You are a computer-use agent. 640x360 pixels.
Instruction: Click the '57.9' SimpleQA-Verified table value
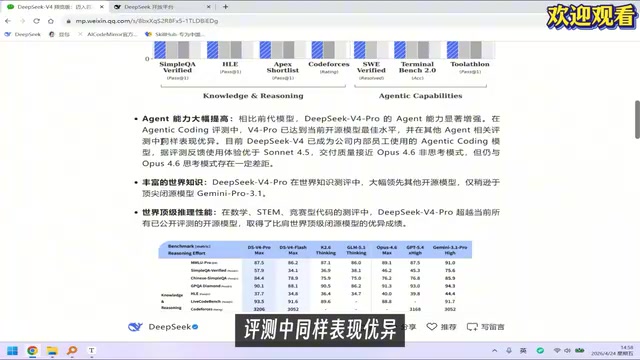click(259, 270)
